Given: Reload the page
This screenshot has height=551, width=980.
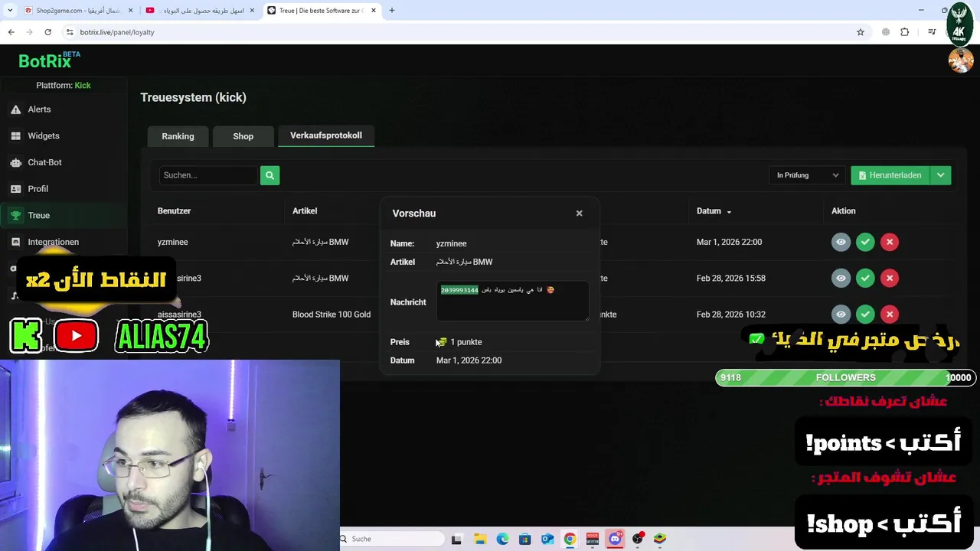Looking at the screenshot, I should click(x=47, y=32).
